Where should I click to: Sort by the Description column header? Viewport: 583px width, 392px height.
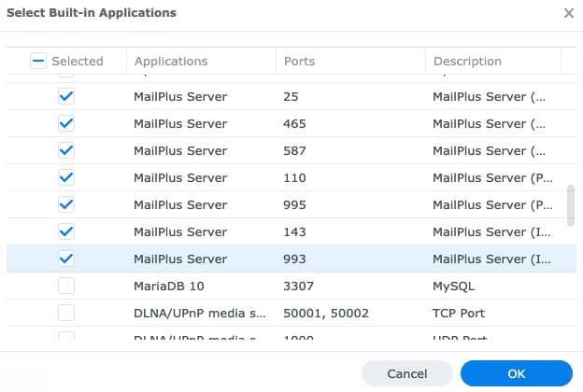[467, 61]
